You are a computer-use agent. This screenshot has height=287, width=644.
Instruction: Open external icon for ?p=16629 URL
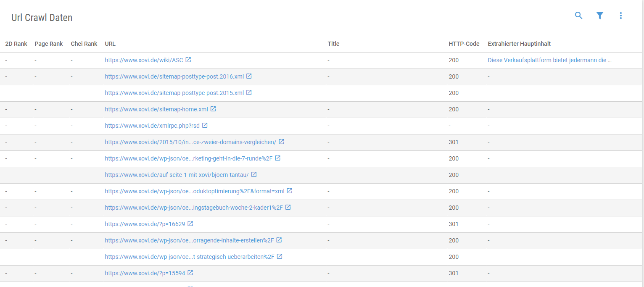coord(190,224)
